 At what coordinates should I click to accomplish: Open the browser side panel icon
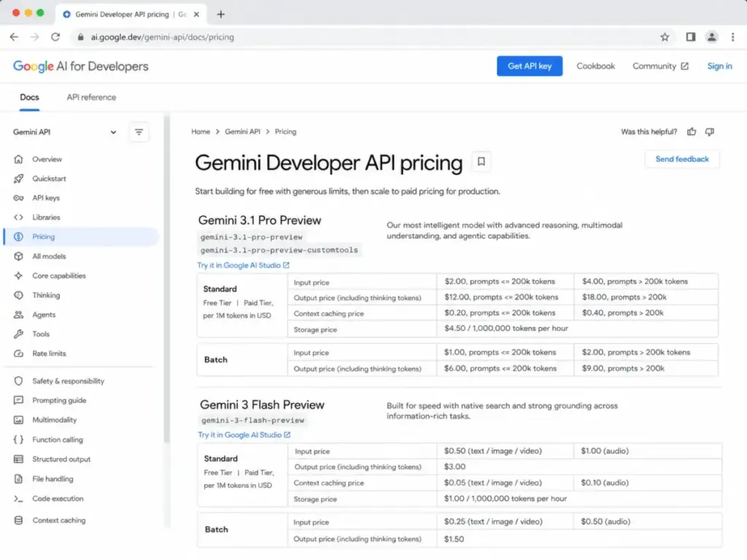[x=690, y=36]
